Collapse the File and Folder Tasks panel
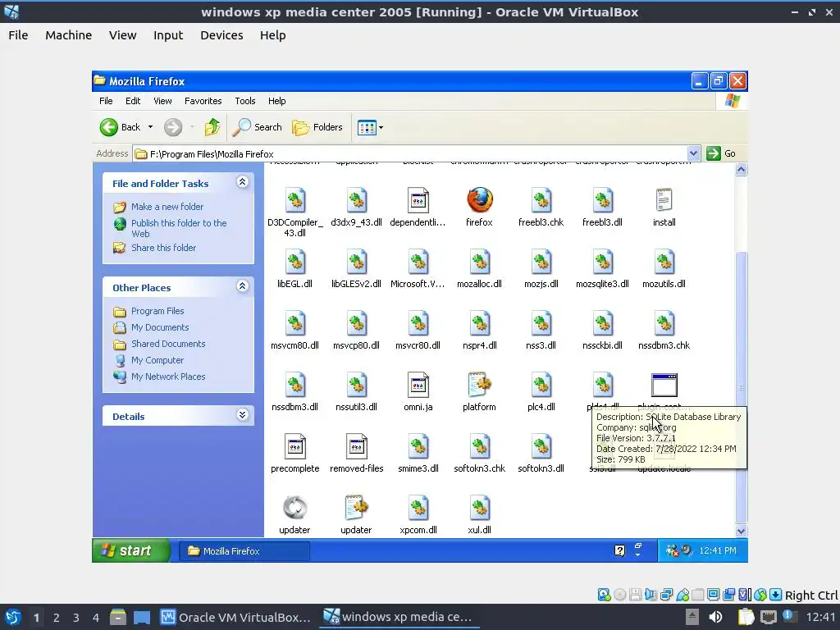Screen dimensions: 840x630 (242, 182)
